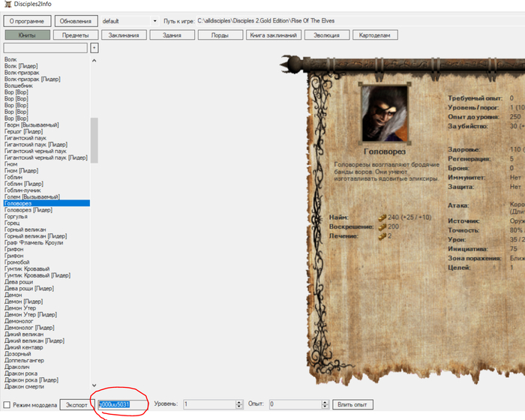The width and height of the screenshot is (525, 420).
Task: Switch to the Предметы tab
Action: 76,35
